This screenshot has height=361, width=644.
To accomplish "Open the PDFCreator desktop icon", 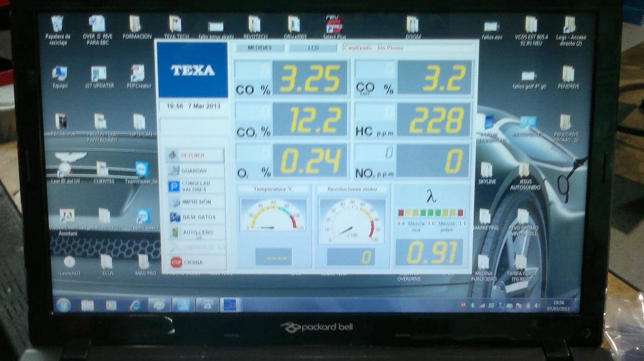I will click(137, 73).
